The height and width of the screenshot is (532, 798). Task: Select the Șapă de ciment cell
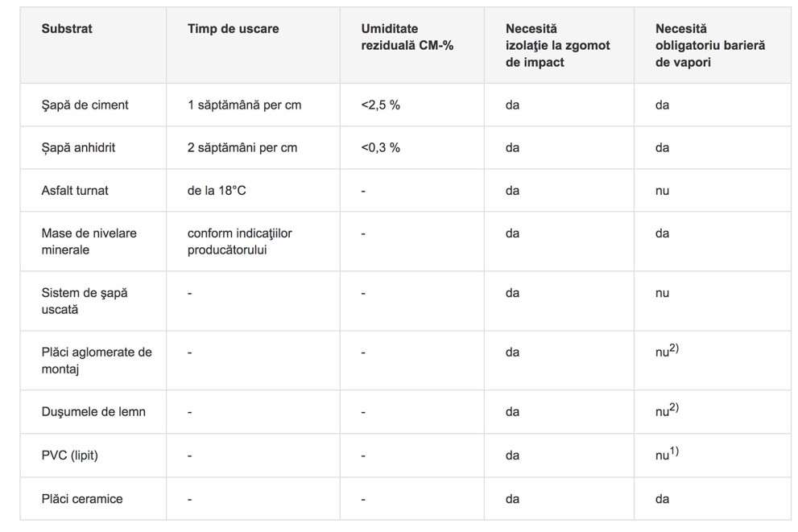tap(85, 105)
